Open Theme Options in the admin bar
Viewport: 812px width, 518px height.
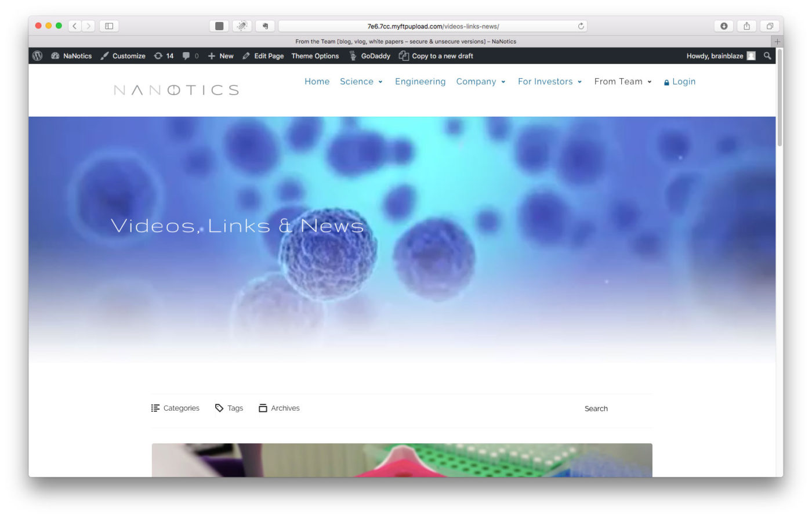[x=315, y=56]
